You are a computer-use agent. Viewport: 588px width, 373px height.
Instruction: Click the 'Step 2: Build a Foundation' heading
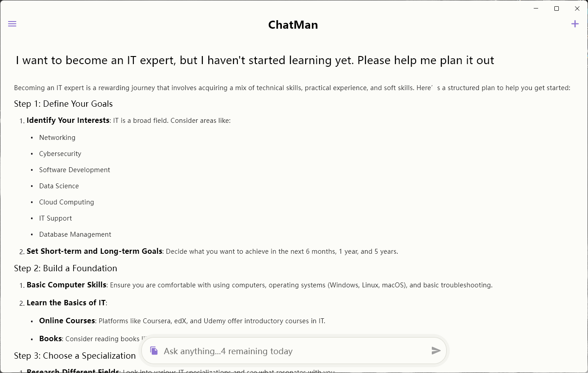point(66,269)
